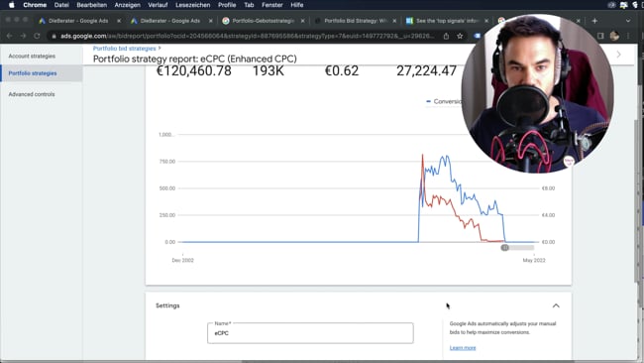This screenshot has height=363, width=644.
Task: Bookmark this page with star icon
Action: click(460, 36)
